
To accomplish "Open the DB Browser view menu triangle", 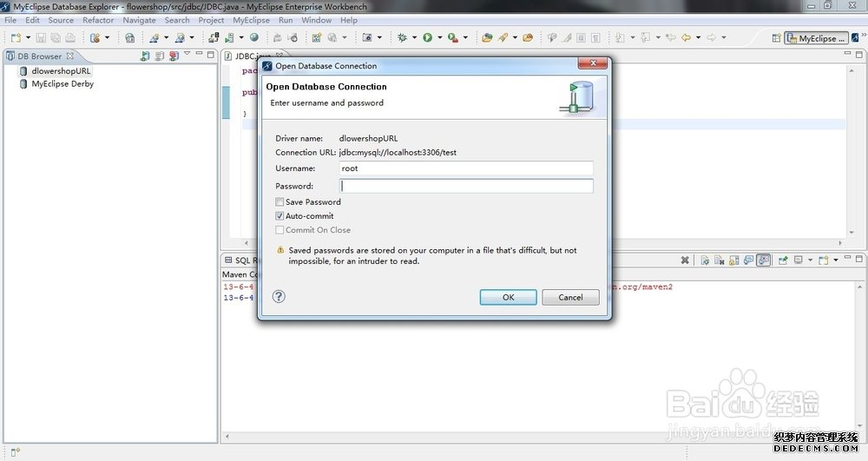I will 187,56.
